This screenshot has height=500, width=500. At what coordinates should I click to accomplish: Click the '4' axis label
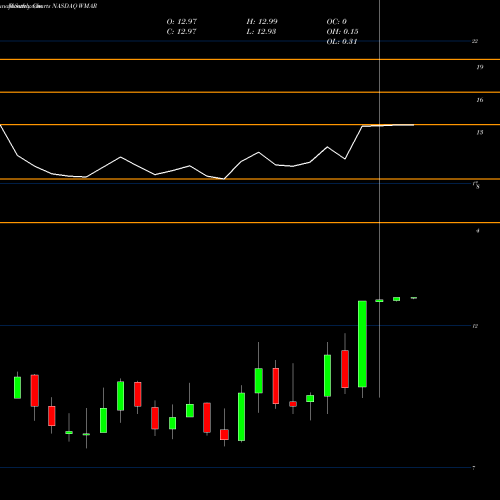478,230
